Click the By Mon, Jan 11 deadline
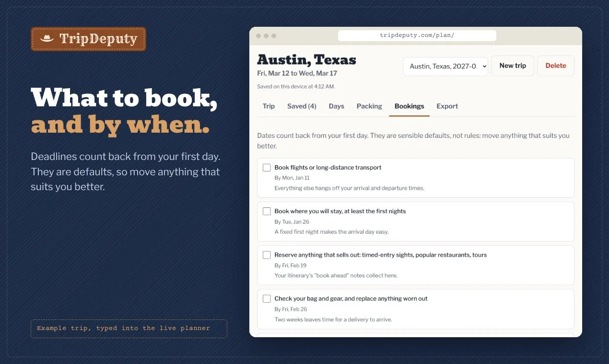This screenshot has width=609, height=364. (292, 178)
